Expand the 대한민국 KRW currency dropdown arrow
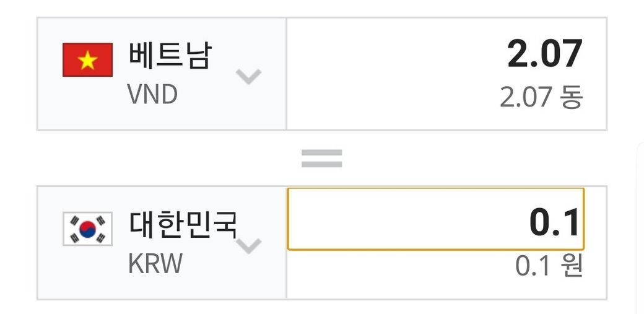The height and width of the screenshot is (314, 644). click(249, 246)
